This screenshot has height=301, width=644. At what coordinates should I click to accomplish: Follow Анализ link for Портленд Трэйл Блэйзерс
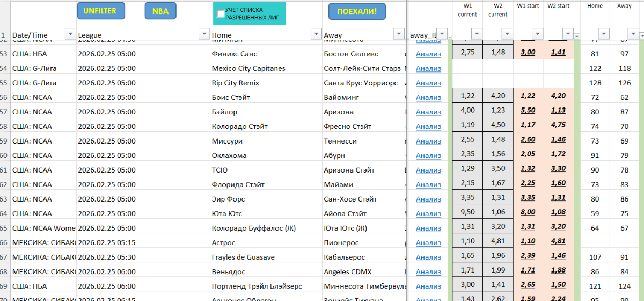[428, 286]
